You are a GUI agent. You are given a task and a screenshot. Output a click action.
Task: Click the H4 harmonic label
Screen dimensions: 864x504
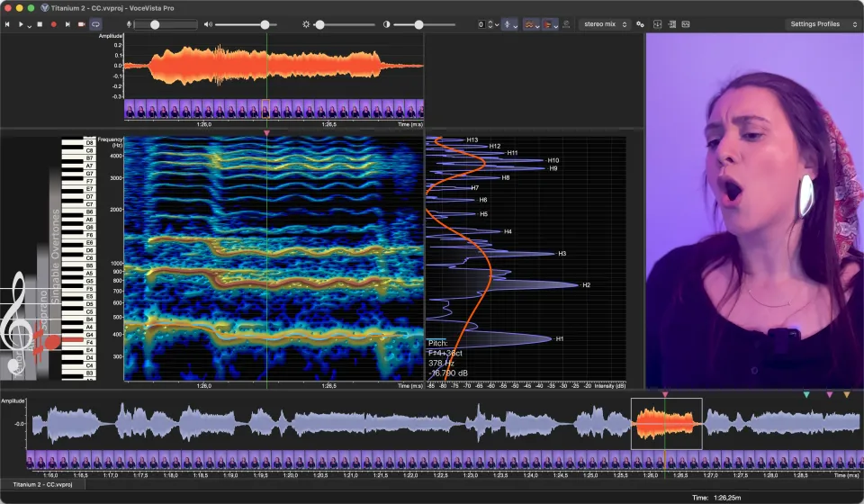[x=508, y=232]
